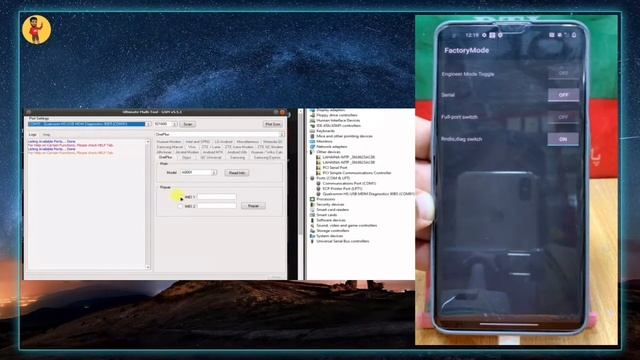Select the Huawei Modem tab
The image size is (640, 360).
click(169, 142)
